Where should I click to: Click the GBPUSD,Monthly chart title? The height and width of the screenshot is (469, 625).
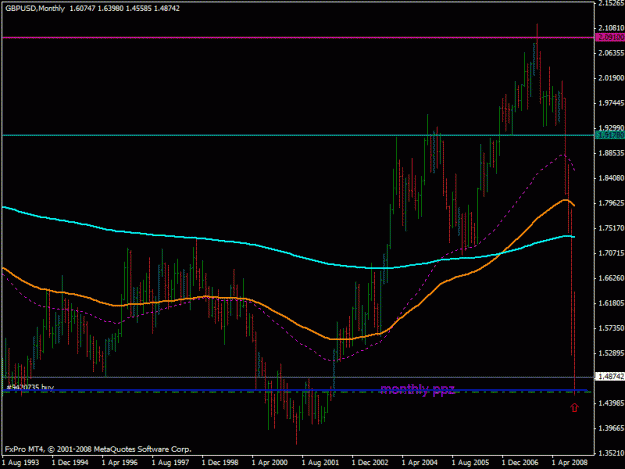click(x=35, y=8)
